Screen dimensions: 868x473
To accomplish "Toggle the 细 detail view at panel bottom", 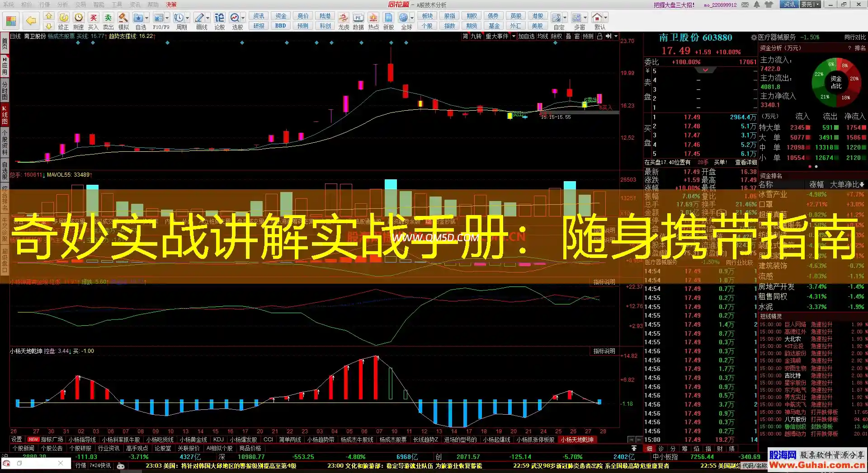I will [x=650, y=449].
